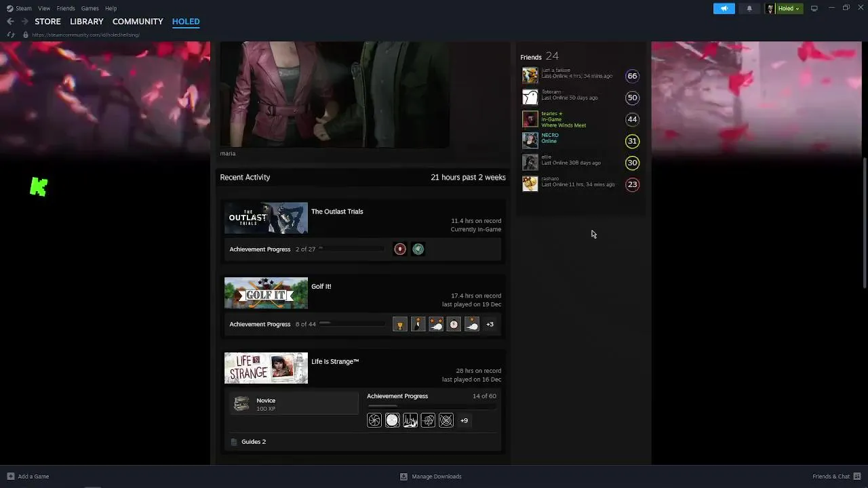Open the View menu
This screenshot has width=868, height=488.
tap(44, 8)
